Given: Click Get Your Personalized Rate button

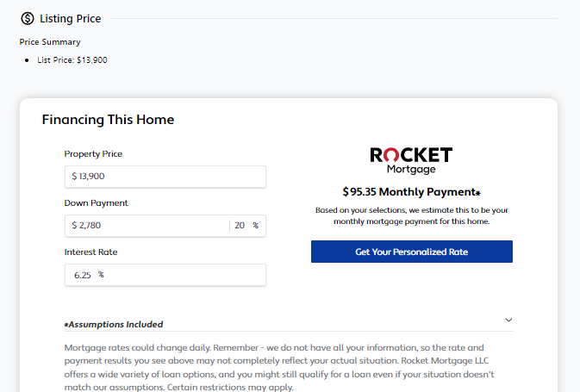Looking at the screenshot, I should click(411, 252).
